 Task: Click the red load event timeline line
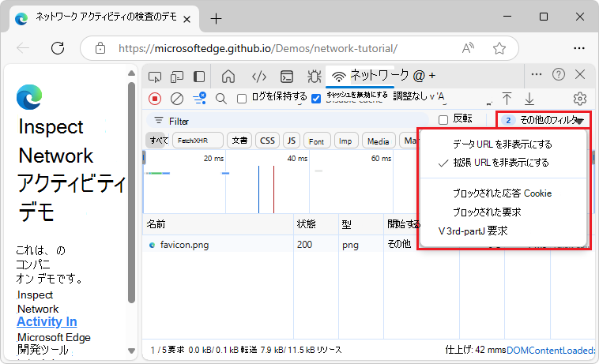pyautogui.click(x=273, y=190)
